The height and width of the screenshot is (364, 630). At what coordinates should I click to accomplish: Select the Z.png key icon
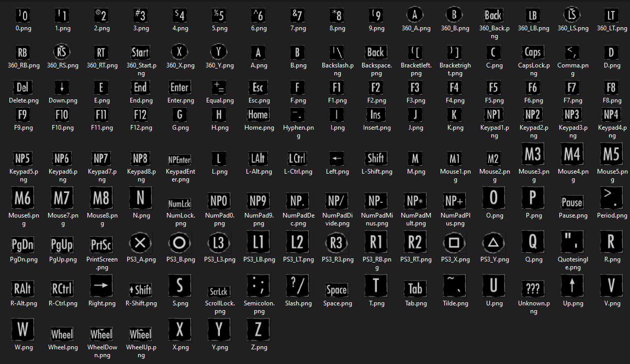[258, 330]
